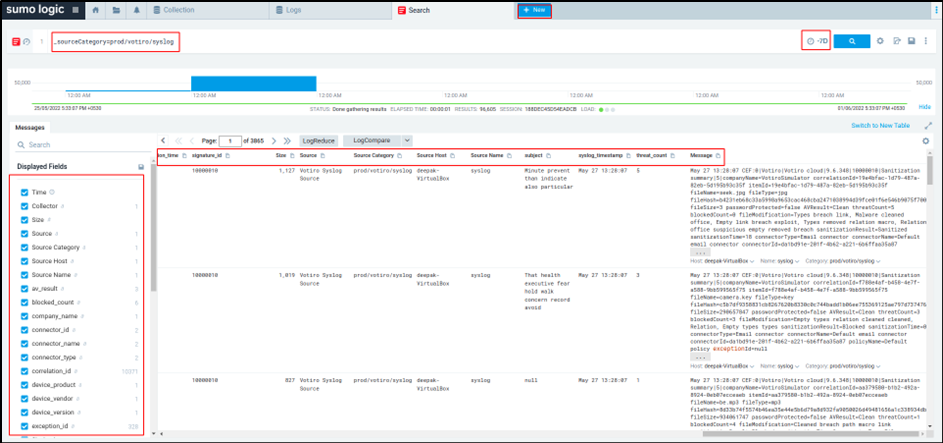This screenshot has width=943, height=443.
Task: Go to next results page arrow
Action: click(274, 141)
